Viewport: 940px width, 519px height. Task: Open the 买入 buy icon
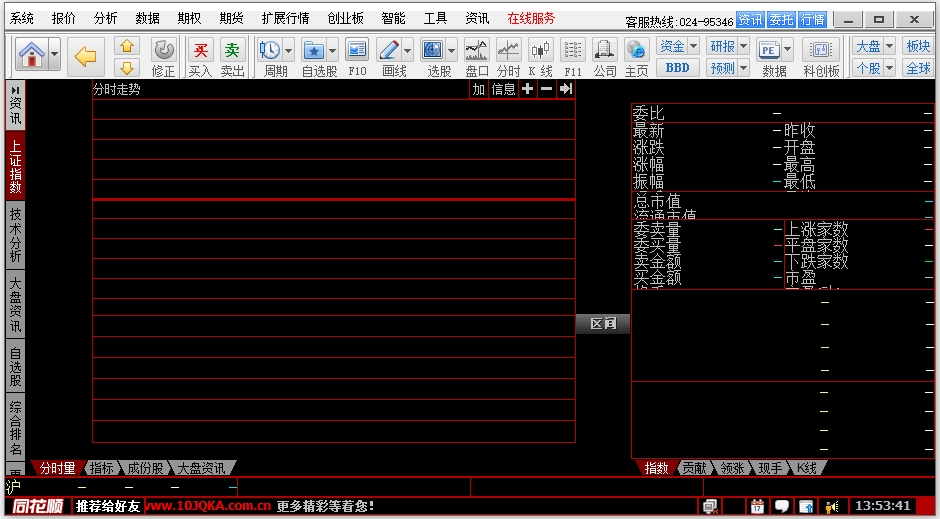click(x=201, y=50)
